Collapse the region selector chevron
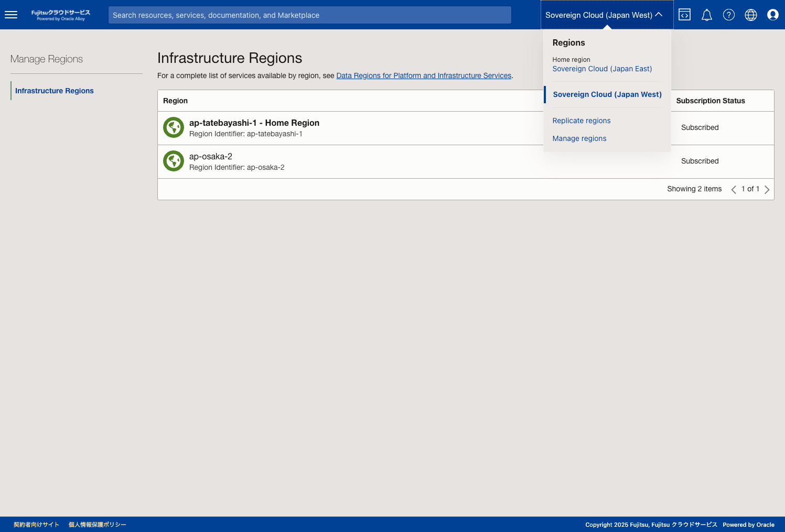785x532 pixels. [x=659, y=15]
